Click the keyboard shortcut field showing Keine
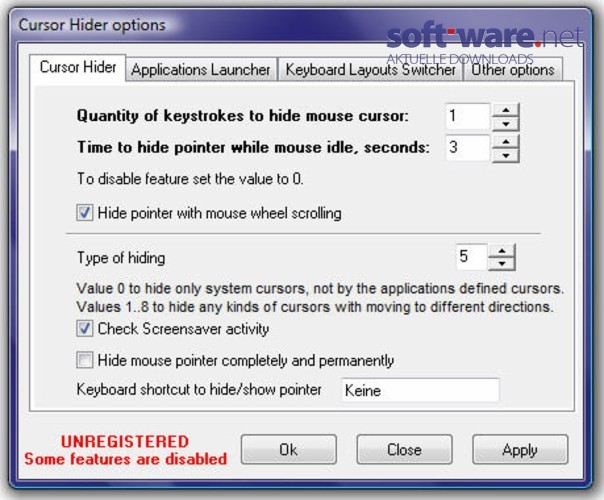The height and width of the screenshot is (500, 604). coord(420,390)
